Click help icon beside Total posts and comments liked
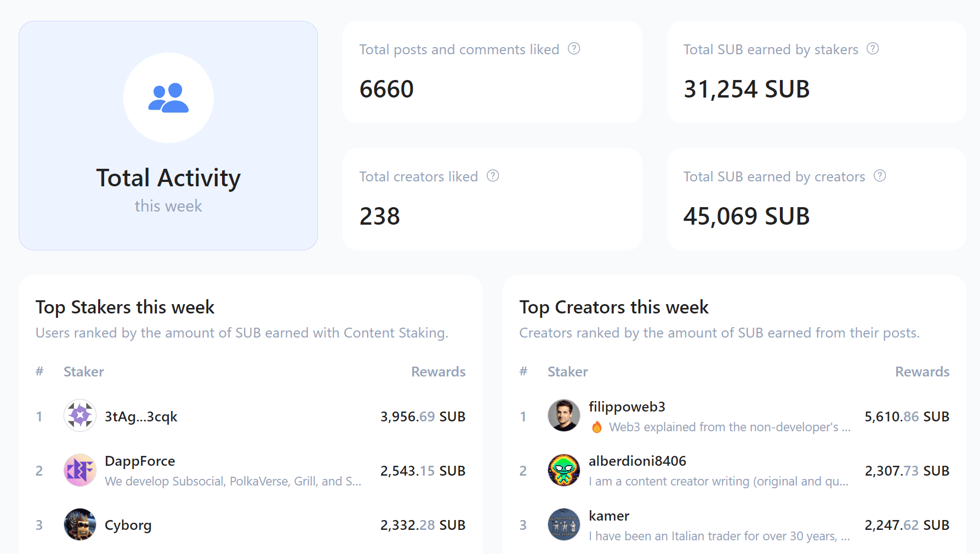Screen dimensions: 980x554 point(574,49)
